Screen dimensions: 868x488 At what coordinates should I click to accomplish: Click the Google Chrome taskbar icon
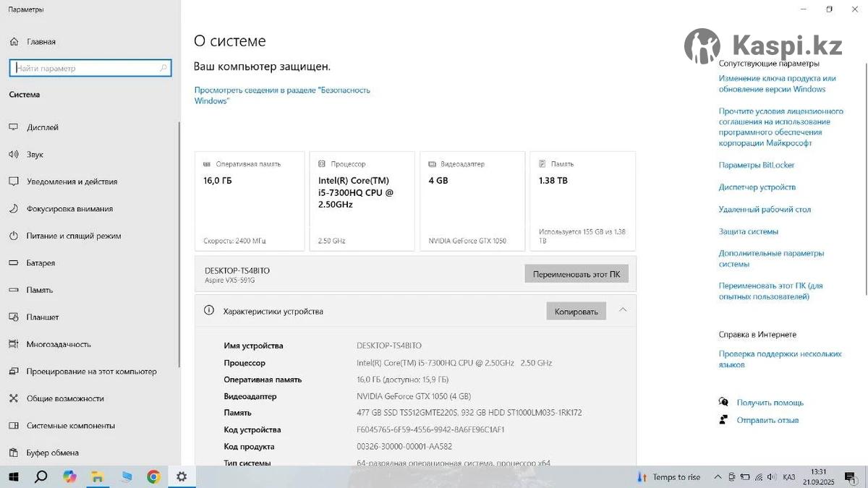click(153, 476)
